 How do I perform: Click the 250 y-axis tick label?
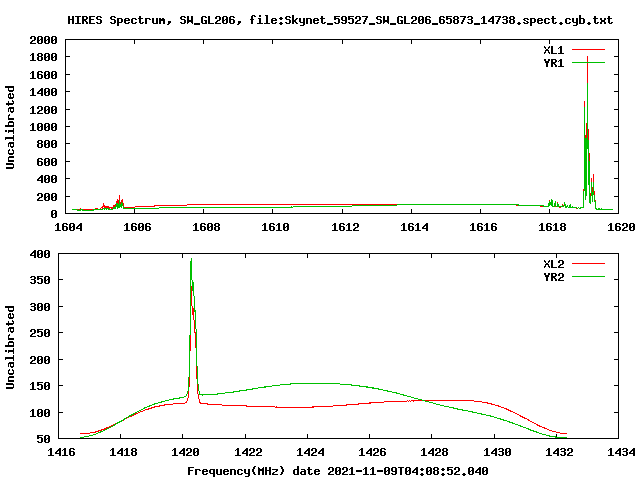pyautogui.click(x=40, y=333)
